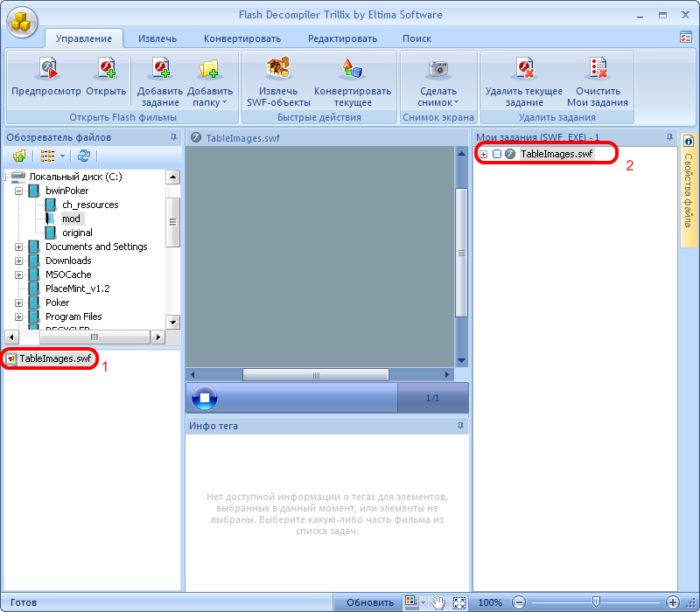Refresh the file browser listing
700x612 pixels.
click(x=83, y=156)
